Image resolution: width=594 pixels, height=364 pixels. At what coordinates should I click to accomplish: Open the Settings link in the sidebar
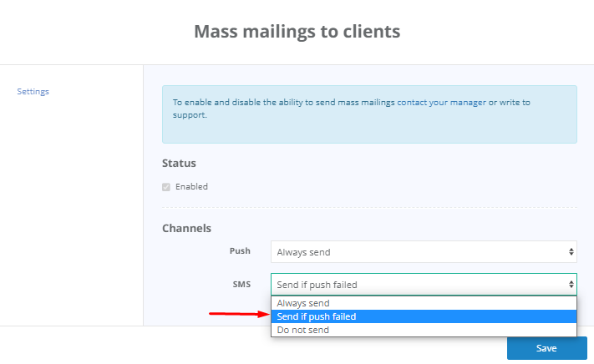(x=33, y=91)
